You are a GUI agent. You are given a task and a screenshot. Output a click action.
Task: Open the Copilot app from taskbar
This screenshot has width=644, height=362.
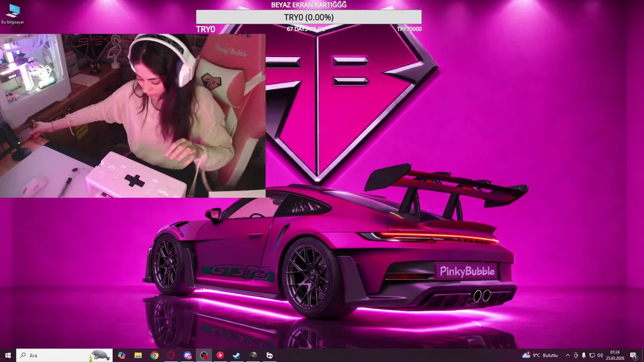point(121,355)
